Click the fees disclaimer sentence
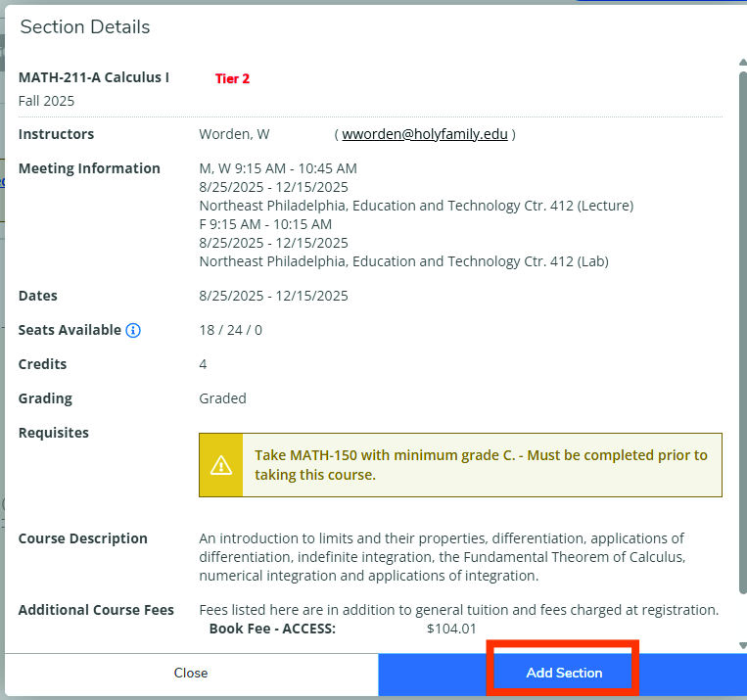The width and height of the screenshot is (747, 700). click(x=459, y=610)
